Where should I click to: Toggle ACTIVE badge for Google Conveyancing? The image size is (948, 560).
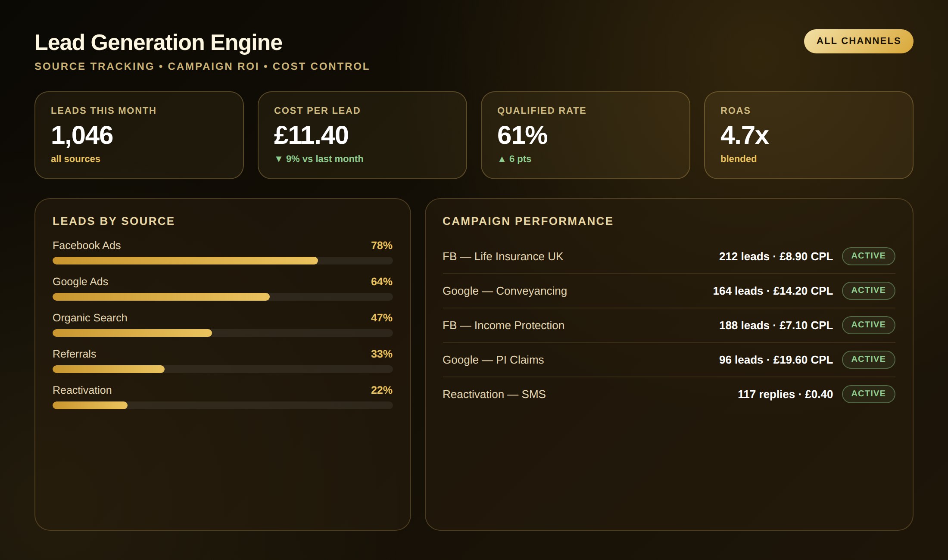[x=868, y=290]
